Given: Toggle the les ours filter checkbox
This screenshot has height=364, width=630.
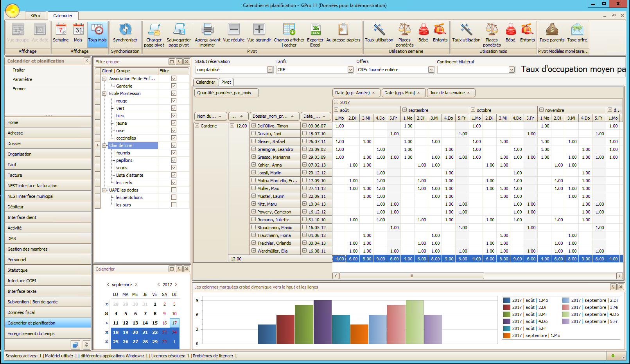Looking at the screenshot, I should (174, 205).
